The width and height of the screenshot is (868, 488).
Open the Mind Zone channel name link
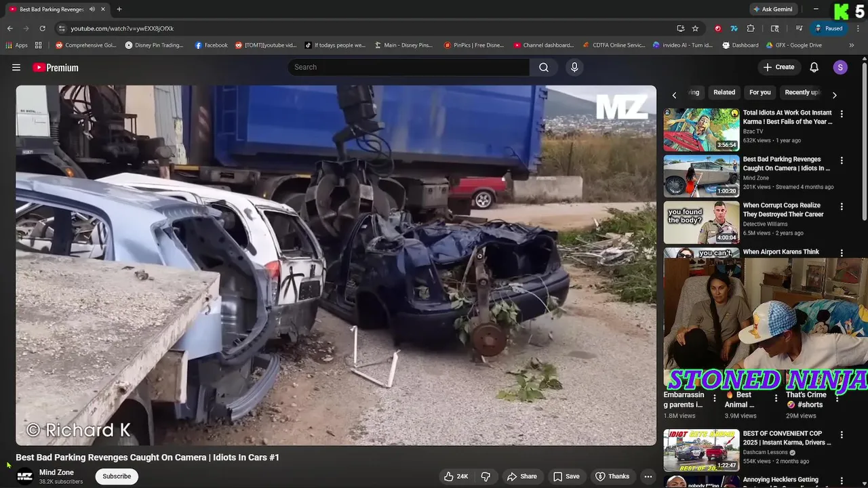tap(56, 472)
